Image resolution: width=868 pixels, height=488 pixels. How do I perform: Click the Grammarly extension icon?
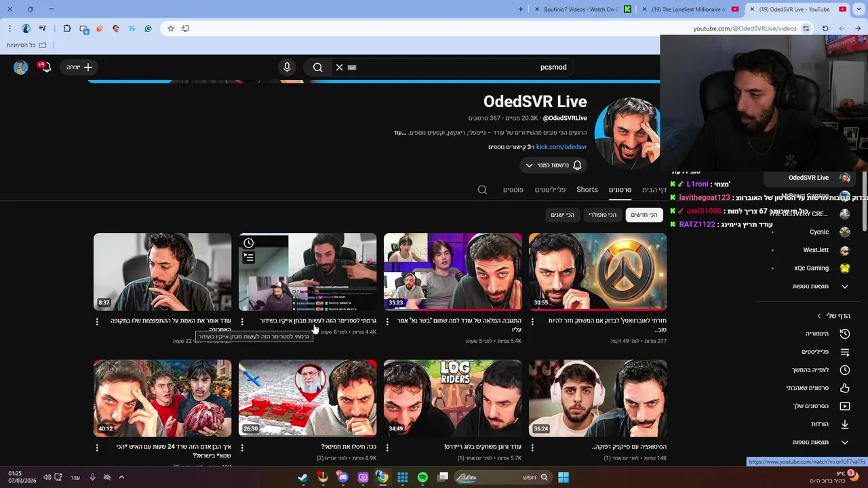point(148,28)
